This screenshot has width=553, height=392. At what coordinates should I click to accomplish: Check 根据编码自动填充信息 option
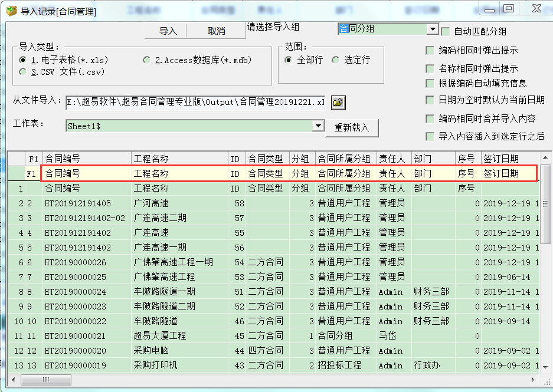430,83
